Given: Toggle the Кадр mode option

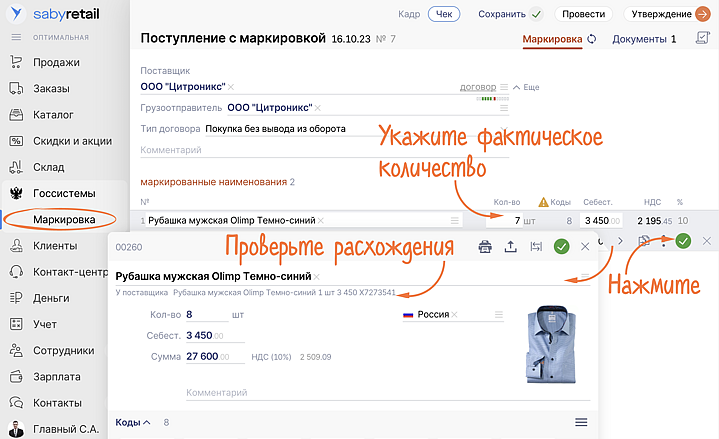Looking at the screenshot, I should point(410,14).
